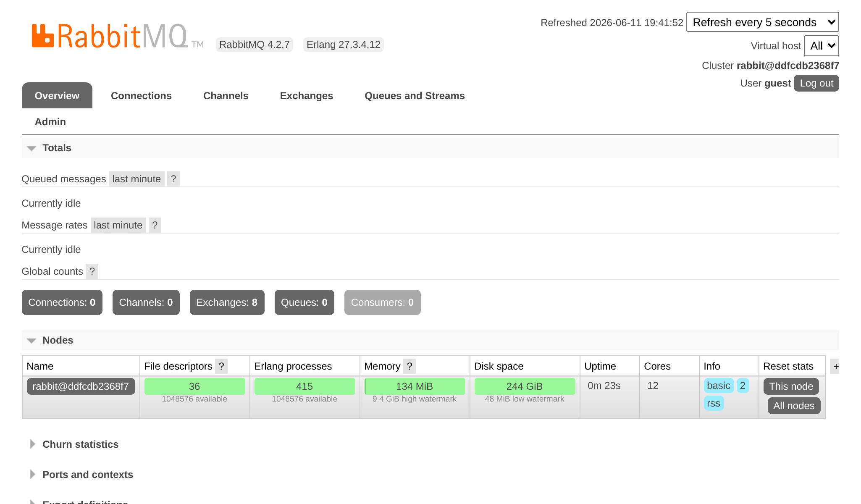This screenshot has height=504, width=861.
Task: Open node rabbit@ddfcdb2368f7 details
Action: (x=81, y=386)
